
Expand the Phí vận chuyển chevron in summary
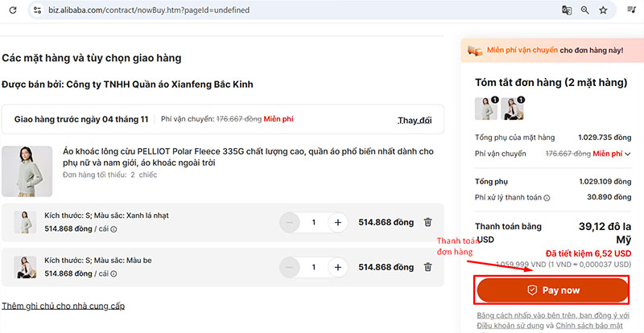pos(628,154)
